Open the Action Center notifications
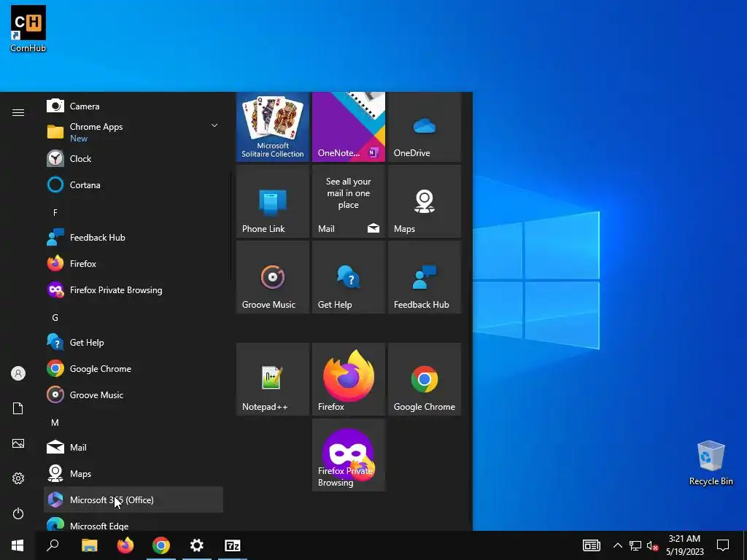 click(723, 545)
